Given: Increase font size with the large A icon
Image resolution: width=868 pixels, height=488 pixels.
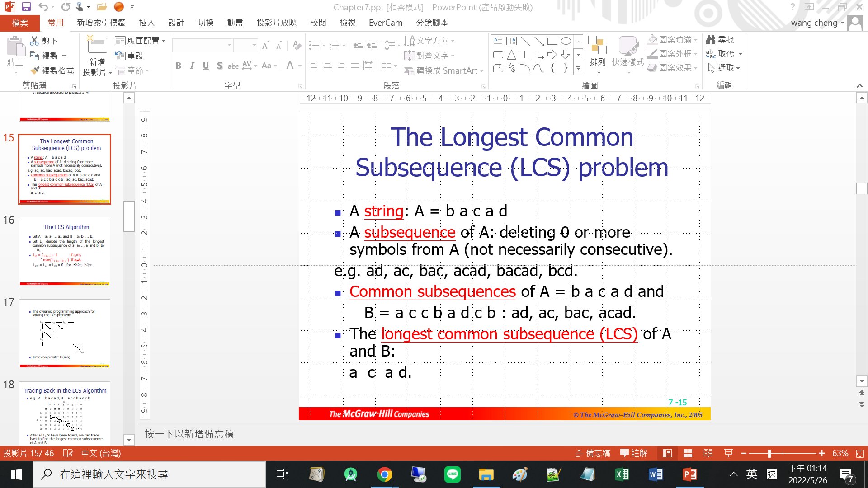Looking at the screenshot, I should [x=265, y=45].
